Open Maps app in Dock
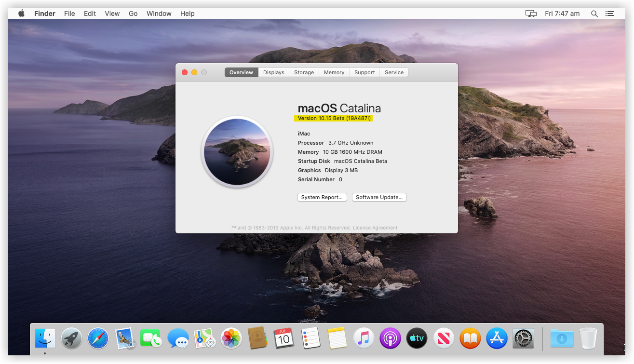The image size is (634, 364). 204,338
